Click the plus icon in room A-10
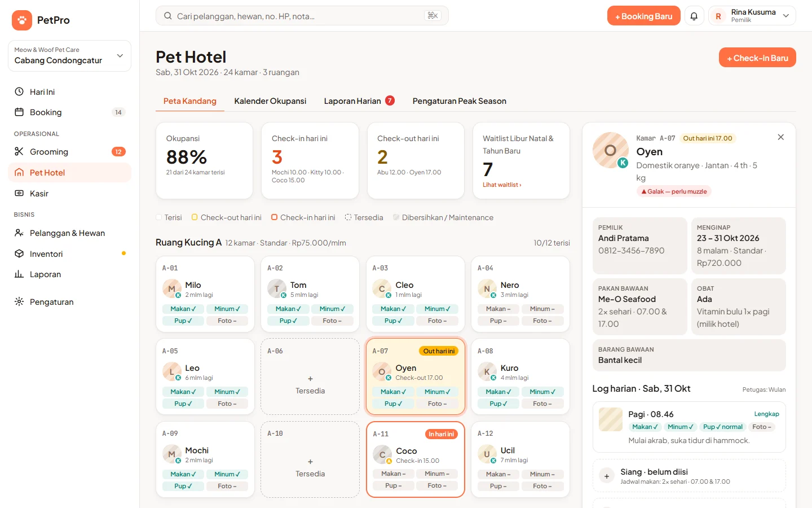The height and width of the screenshot is (508, 812). pos(310,462)
